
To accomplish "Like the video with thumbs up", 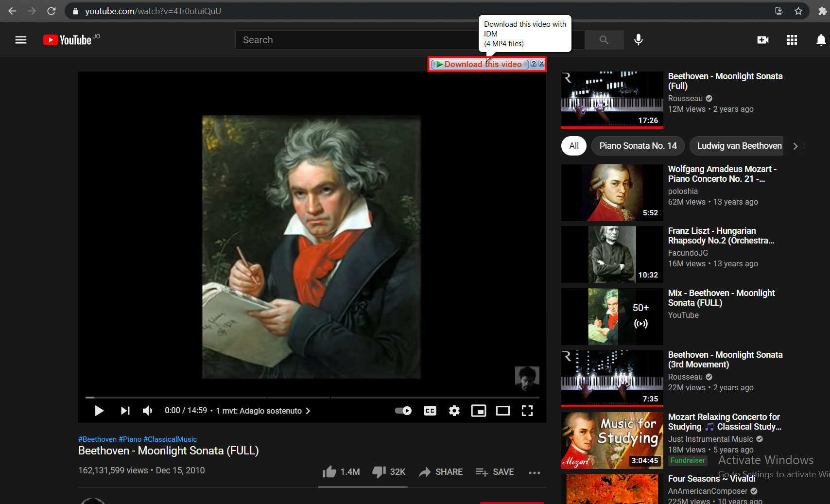I will point(341,472).
